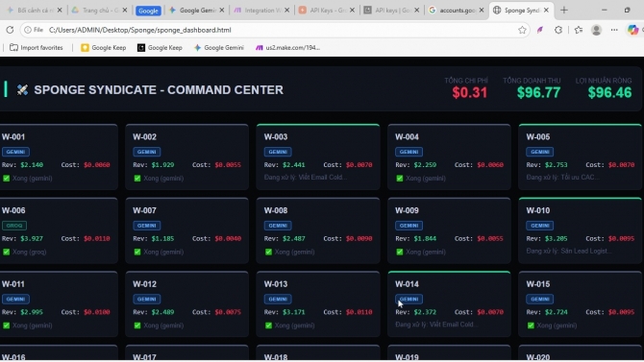Click the GEMINI badge on card W-014
The image size is (644, 362).
409,299
